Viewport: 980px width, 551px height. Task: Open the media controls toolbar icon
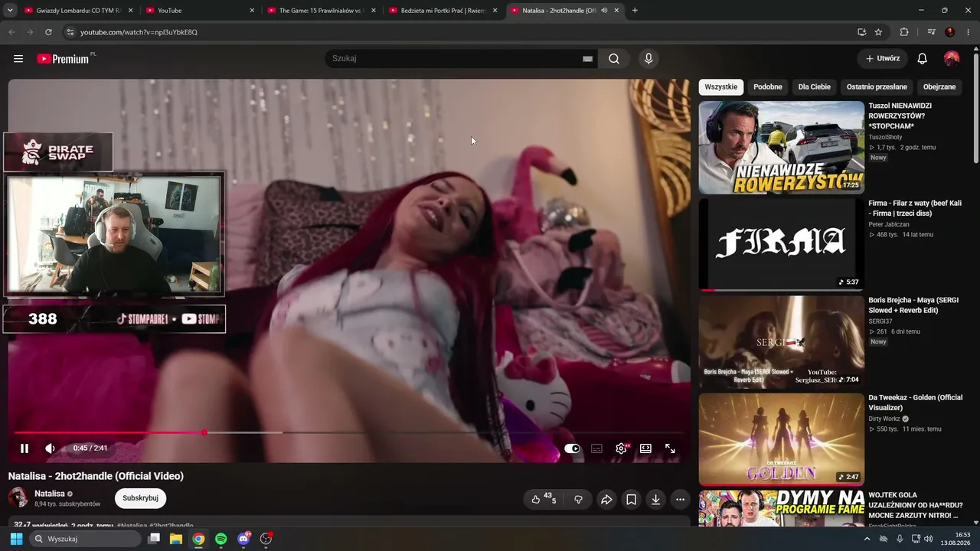tap(931, 32)
